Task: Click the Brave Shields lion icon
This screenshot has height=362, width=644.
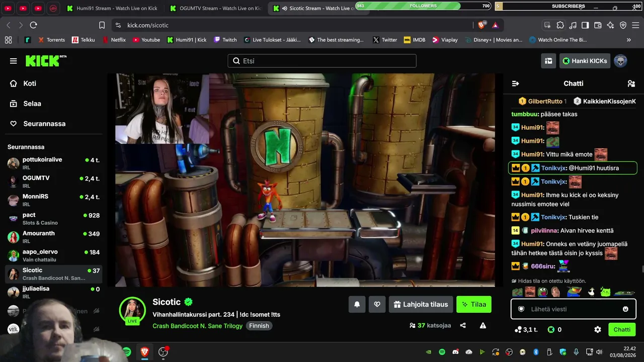Action: pos(481,25)
